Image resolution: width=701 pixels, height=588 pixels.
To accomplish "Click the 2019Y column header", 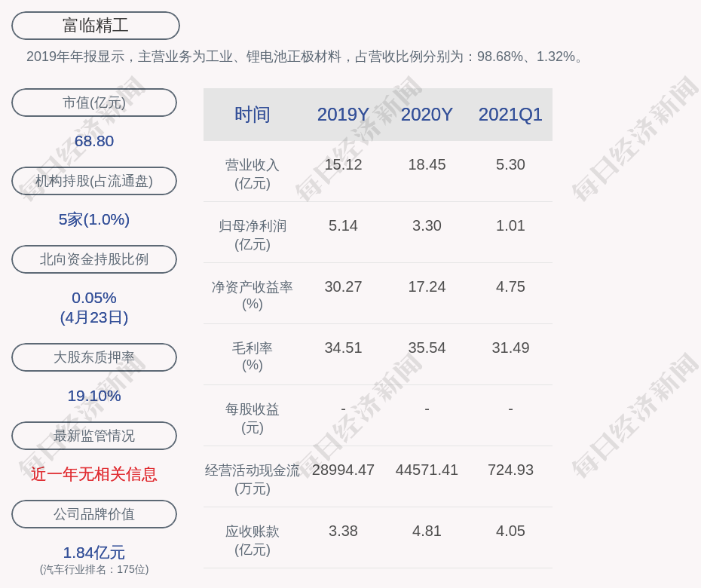I will (344, 115).
